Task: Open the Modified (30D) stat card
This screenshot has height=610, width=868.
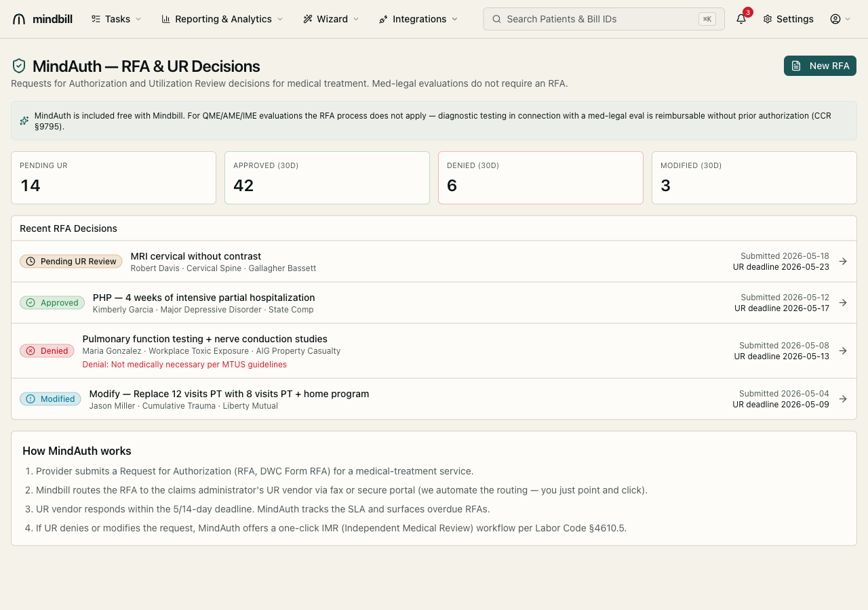Action: 754,178
